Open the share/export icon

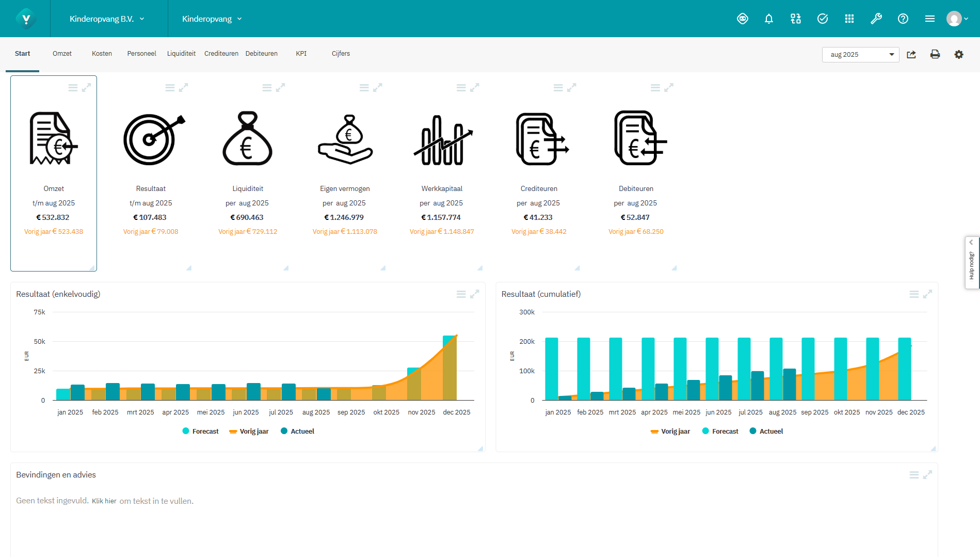[911, 54]
